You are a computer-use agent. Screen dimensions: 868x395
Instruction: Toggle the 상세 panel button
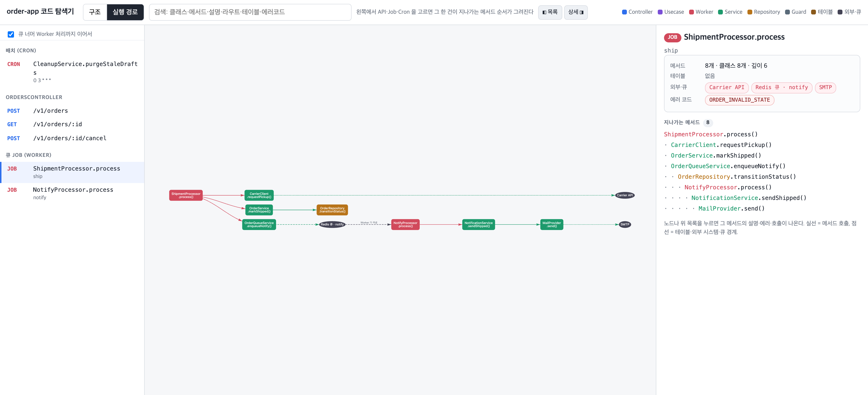(576, 12)
